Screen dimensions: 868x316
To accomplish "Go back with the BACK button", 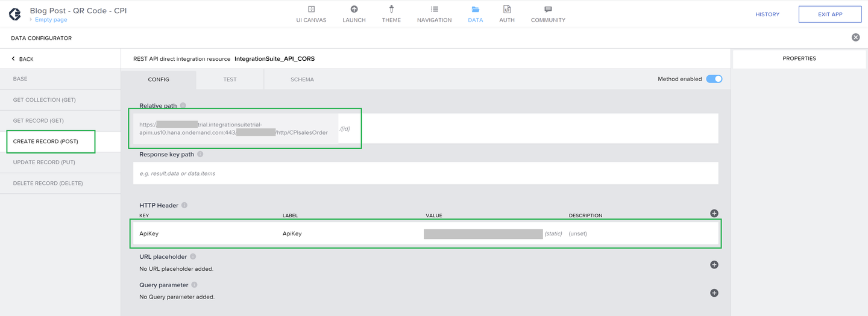I will coord(23,59).
